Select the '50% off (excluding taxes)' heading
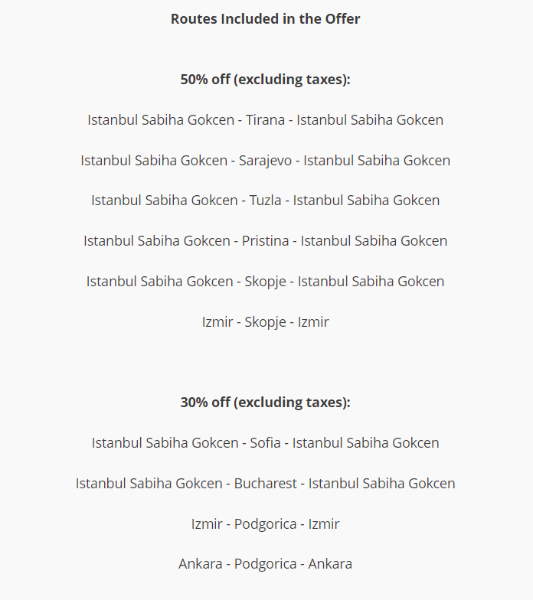The height and width of the screenshot is (600, 533). coord(265,79)
